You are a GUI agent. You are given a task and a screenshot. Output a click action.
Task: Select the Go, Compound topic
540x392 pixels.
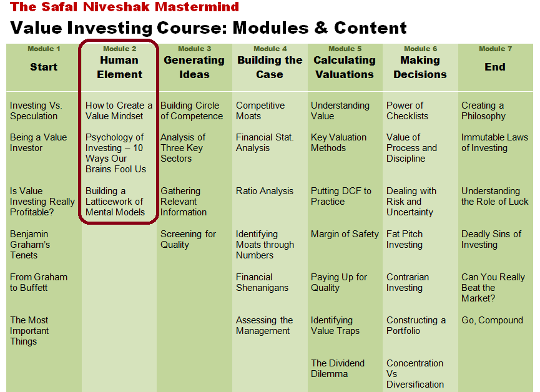(x=492, y=320)
